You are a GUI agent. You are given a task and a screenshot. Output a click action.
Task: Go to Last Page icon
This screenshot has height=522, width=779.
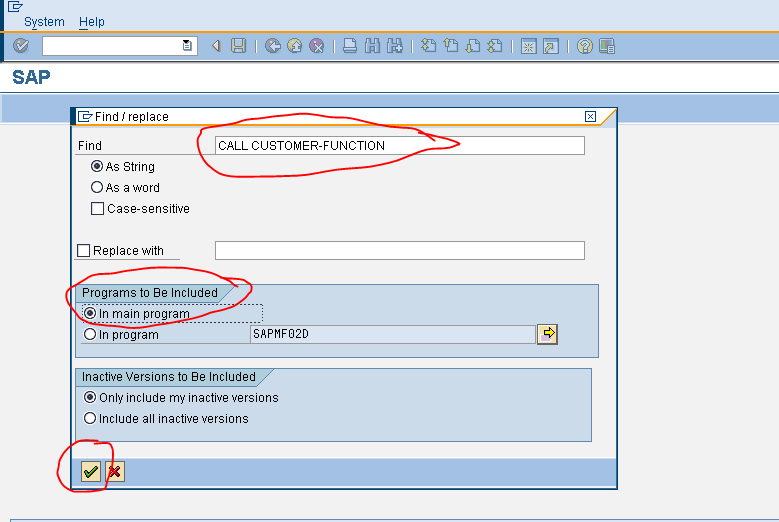click(495, 46)
